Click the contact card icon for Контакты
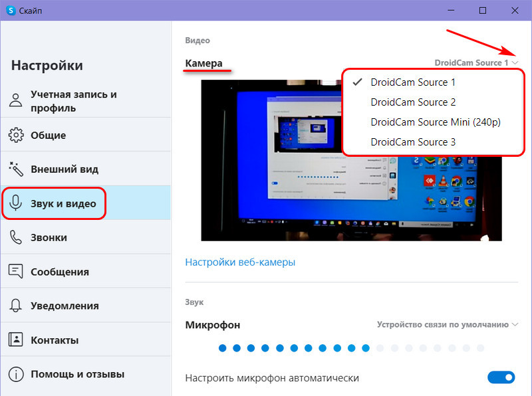This screenshot has height=396, width=532. [x=15, y=340]
